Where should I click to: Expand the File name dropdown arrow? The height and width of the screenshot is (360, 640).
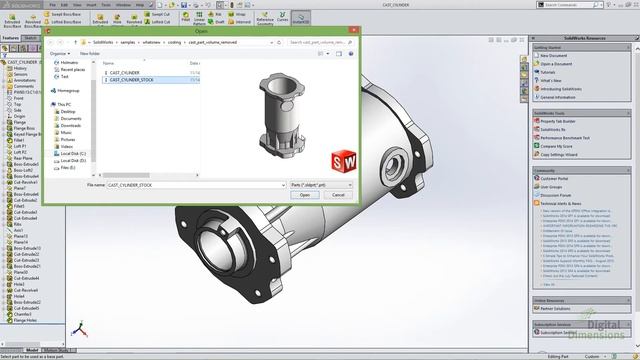click(283, 185)
